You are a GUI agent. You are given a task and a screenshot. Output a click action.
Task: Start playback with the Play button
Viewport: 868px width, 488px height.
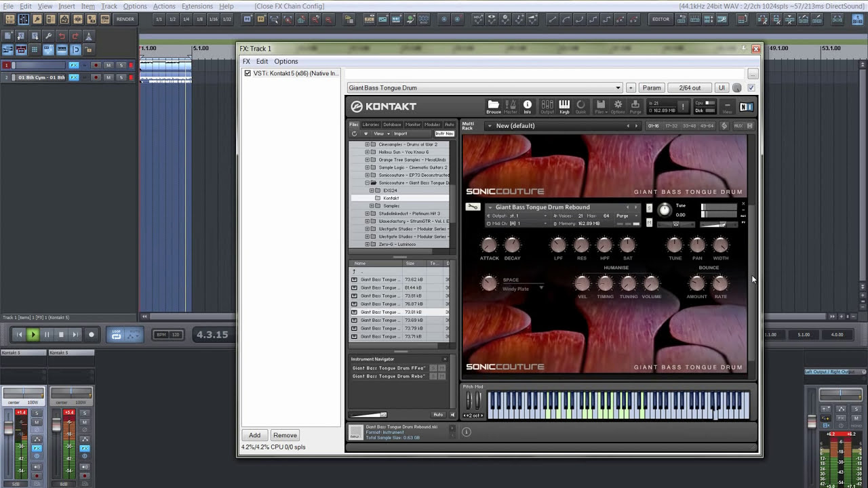pyautogui.click(x=33, y=334)
